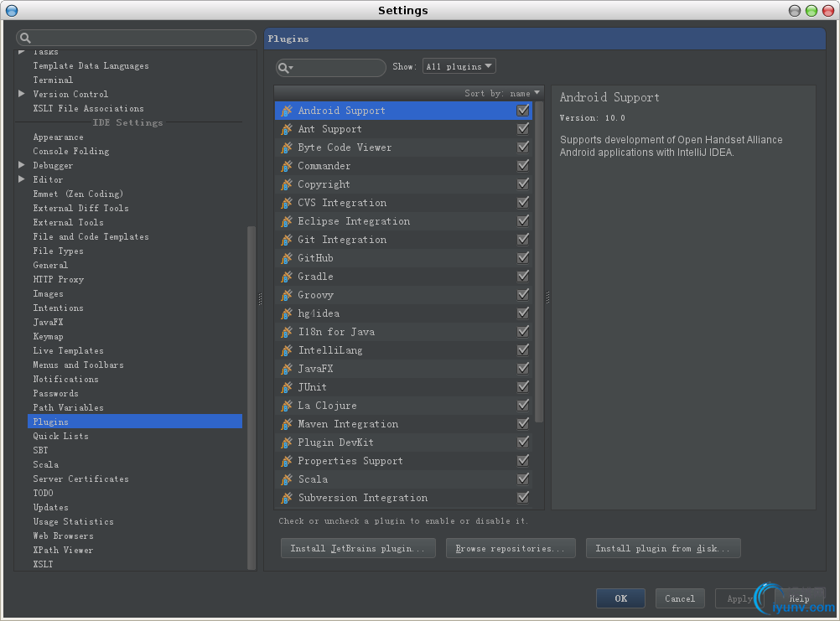Toggle the Subversion Integration checkbox
The height and width of the screenshot is (621, 840).
pyautogui.click(x=523, y=498)
